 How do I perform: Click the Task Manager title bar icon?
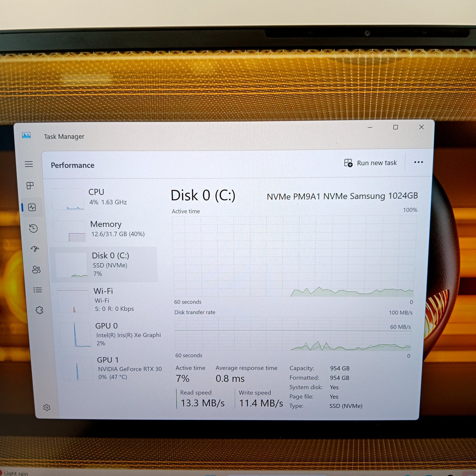coord(26,136)
